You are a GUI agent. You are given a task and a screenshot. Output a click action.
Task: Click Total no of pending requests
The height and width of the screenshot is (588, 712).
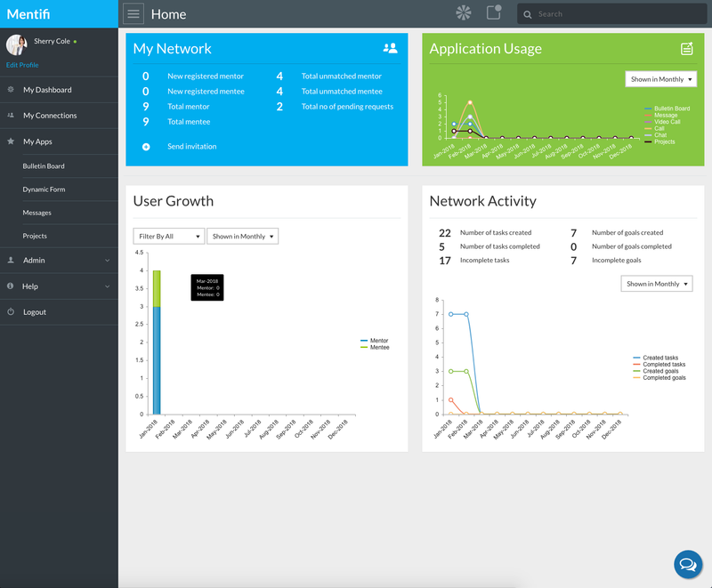pyautogui.click(x=347, y=106)
